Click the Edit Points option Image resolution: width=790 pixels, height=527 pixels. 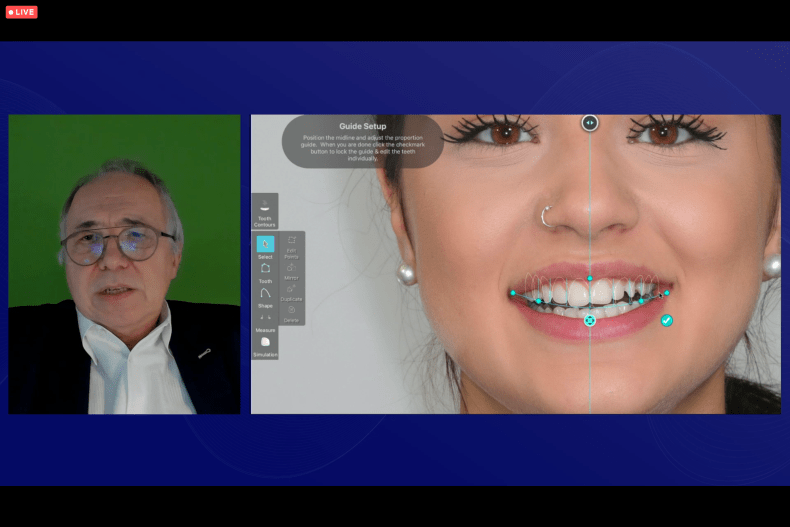tap(291, 247)
